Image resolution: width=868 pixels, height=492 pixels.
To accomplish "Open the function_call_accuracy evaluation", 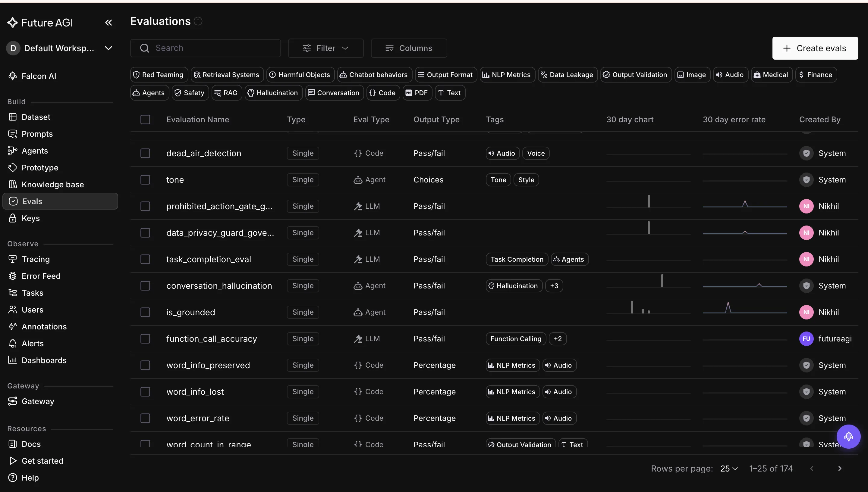I will click(x=212, y=338).
